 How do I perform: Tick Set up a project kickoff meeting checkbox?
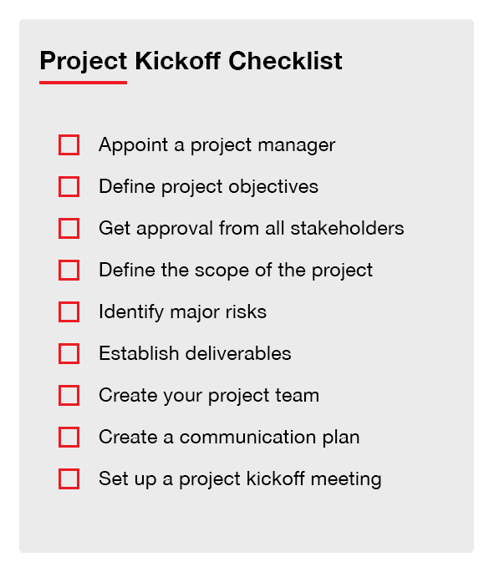pyautogui.click(x=69, y=479)
